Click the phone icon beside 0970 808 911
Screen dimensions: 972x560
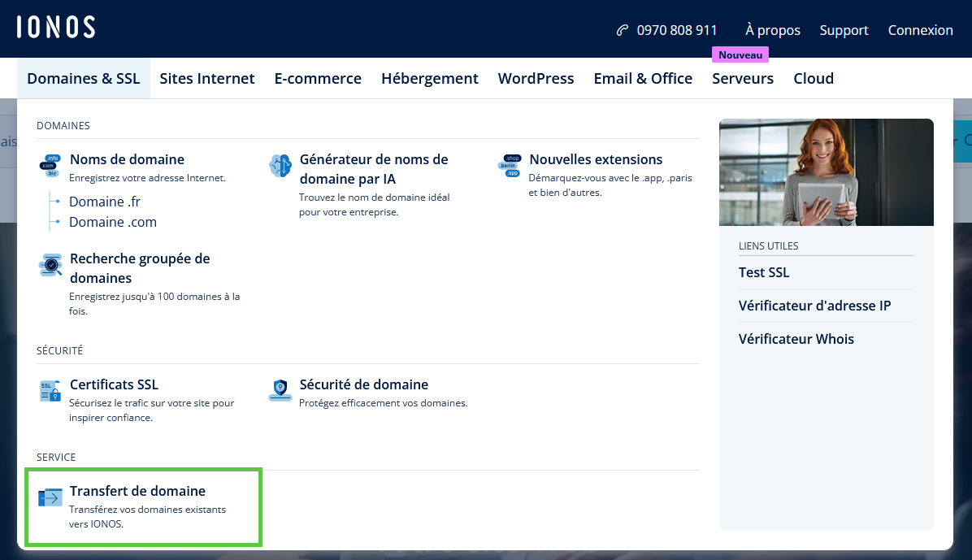(623, 30)
